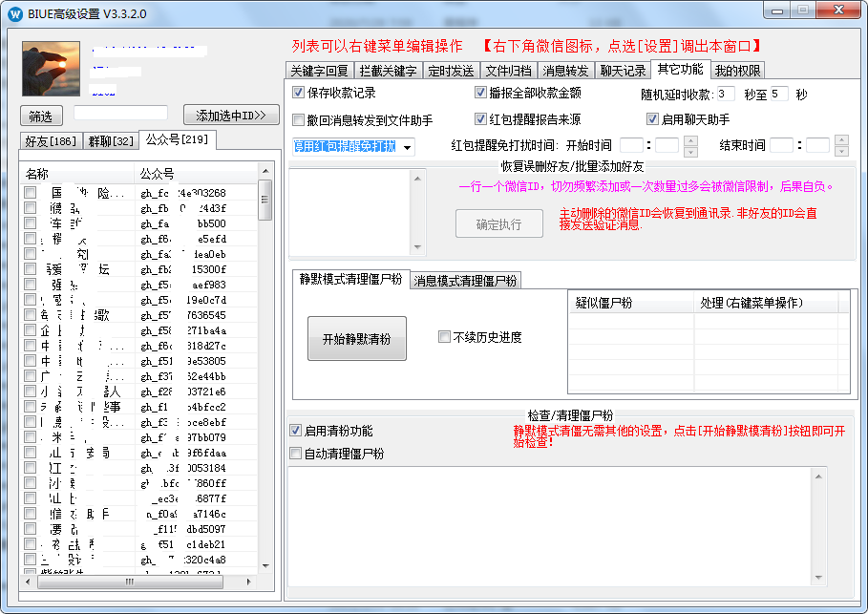This screenshot has width=868, height=614.
Task: Decrease 开始时间 with the down stepper arrow
Action: pos(690,152)
